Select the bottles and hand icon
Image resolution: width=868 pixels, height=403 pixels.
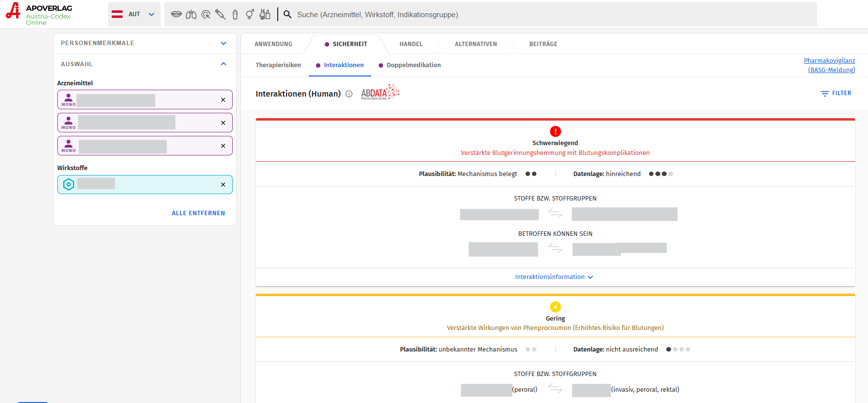pyautogui.click(x=265, y=14)
